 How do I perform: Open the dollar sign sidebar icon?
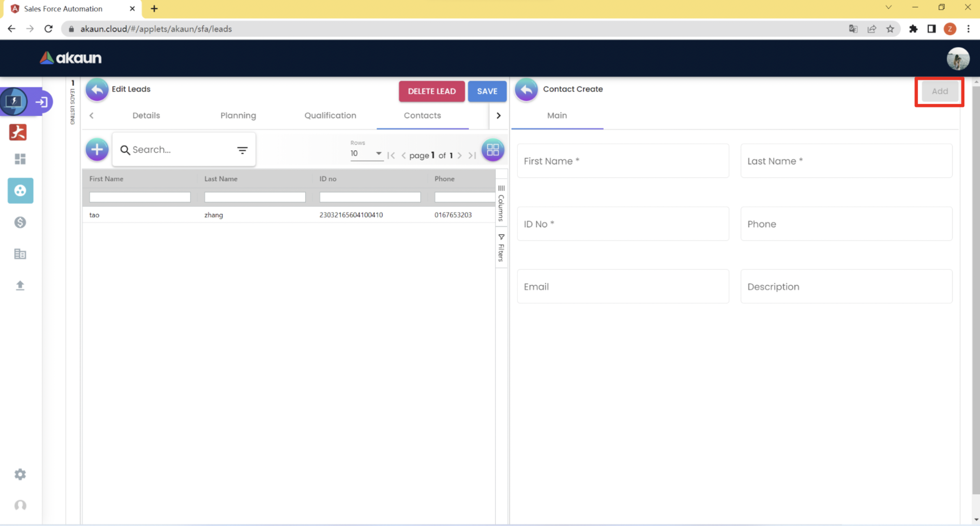click(x=20, y=222)
